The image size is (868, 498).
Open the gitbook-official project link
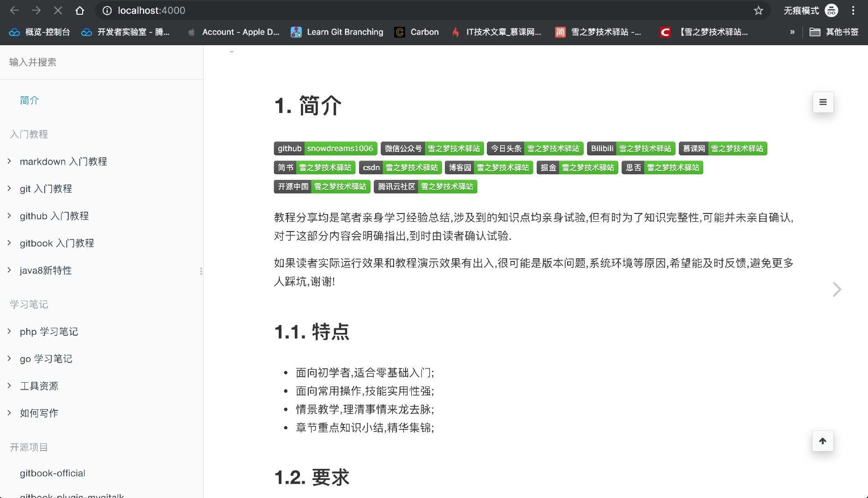tap(53, 473)
